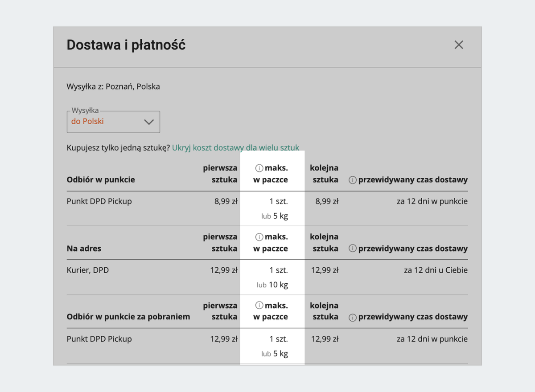The height and width of the screenshot is (392, 535).
Task: Select Punkt DPD Pickup under Odbiór w punkcie
Action: [x=99, y=201]
